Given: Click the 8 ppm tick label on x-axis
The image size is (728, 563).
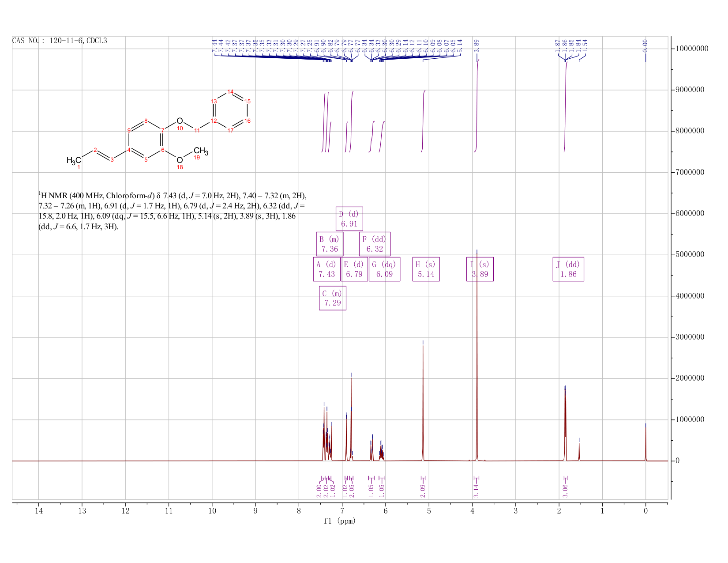Looking at the screenshot, I should click(x=299, y=511).
